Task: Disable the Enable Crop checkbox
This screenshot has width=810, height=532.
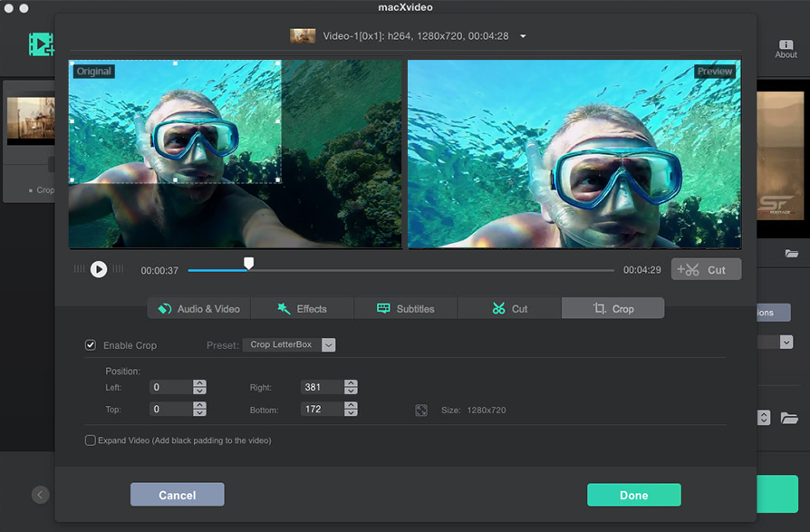Action: 91,345
